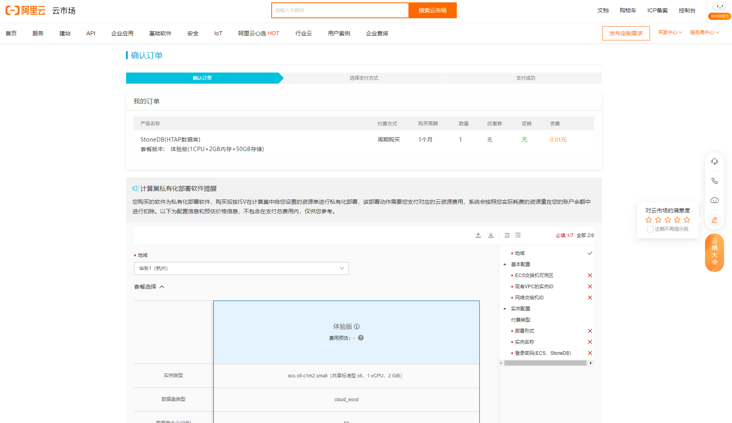Rate satisfaction with the first star

point(650,220)
